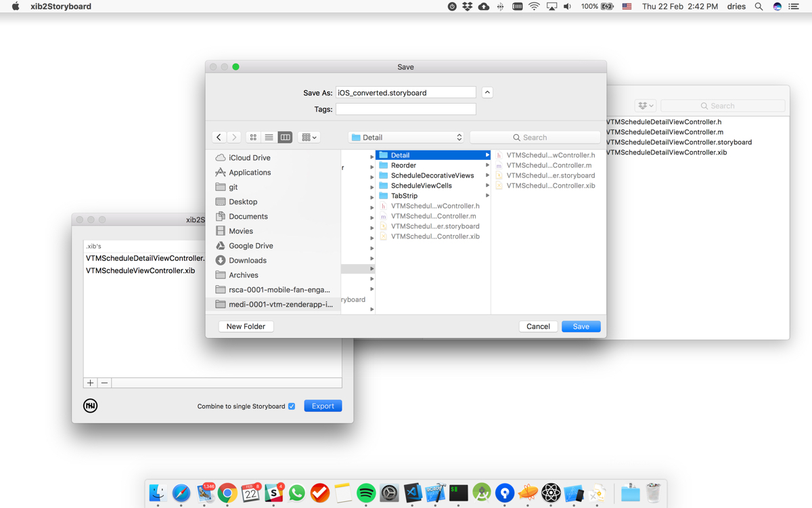Open the ScheduleDecorativeViews folder
The image size is (812, 508).
point(432,175)
